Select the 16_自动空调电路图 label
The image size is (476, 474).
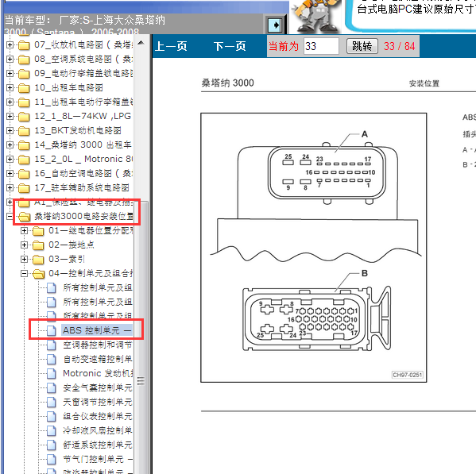83,173
